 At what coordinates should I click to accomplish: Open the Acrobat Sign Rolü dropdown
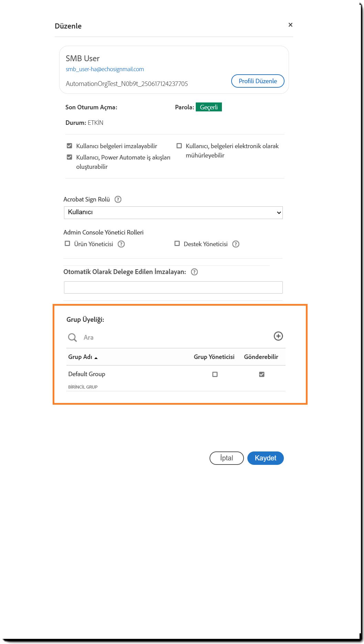pos(173,212)
